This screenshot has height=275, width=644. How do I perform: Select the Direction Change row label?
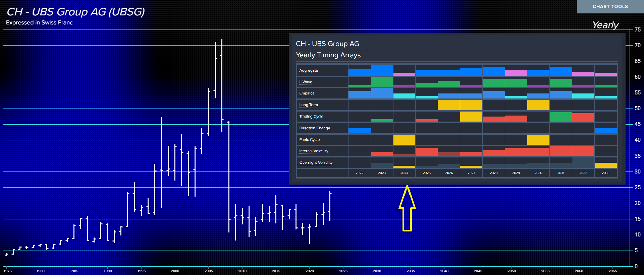315,128
